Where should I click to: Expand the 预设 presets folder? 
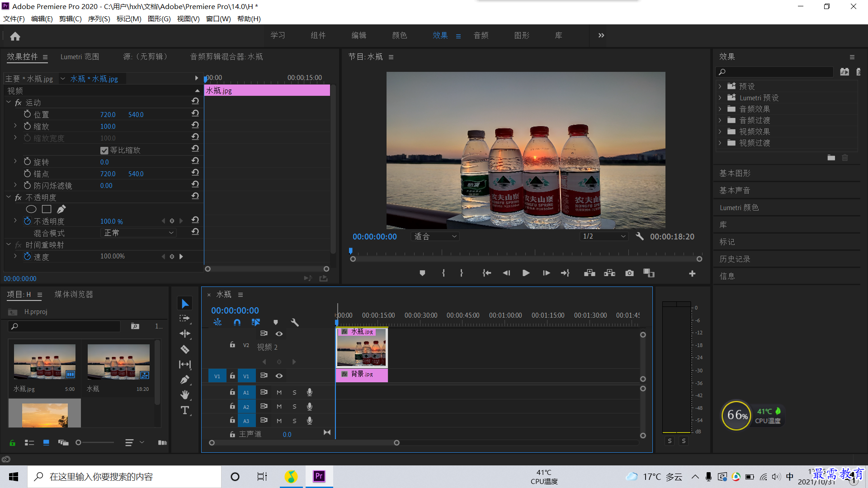(720, 86)
